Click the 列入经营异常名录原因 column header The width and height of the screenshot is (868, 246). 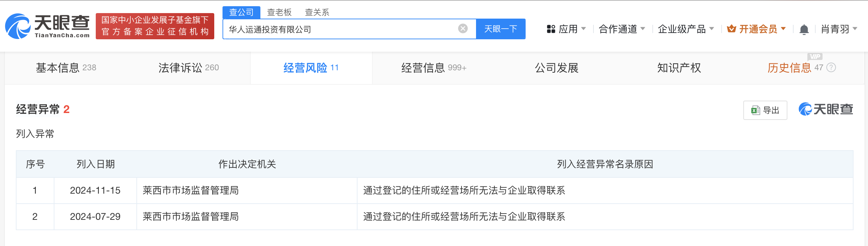[605, 164]
